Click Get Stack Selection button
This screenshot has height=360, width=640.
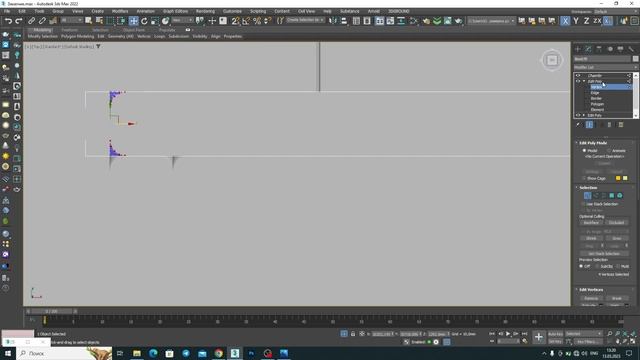pyautogui.click(x=604, y=254)
